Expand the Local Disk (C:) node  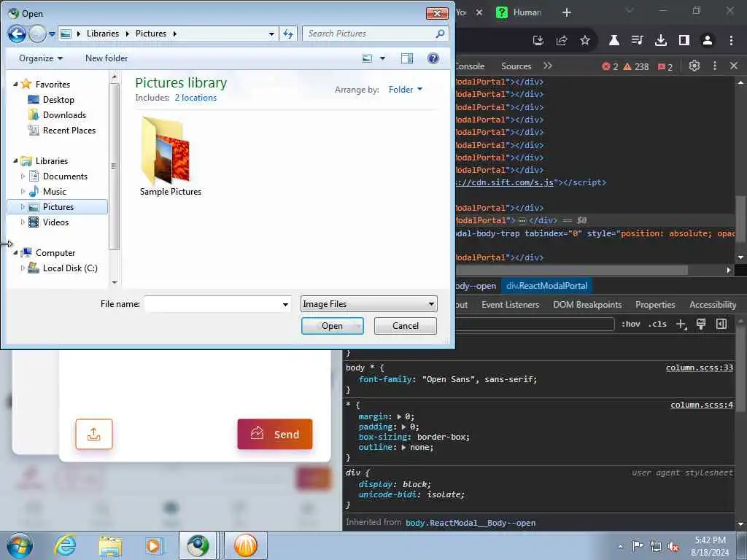[x=23, y=268]
